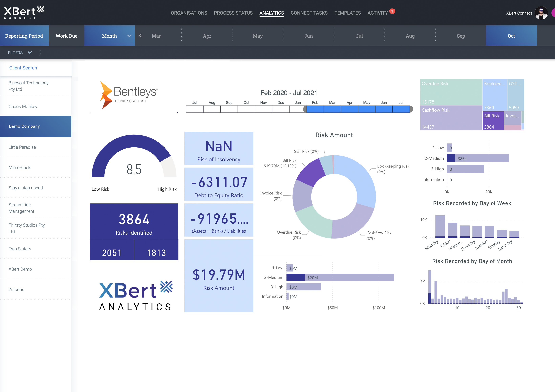Choose Chaos Monkey from client list
555x392 pixels.
pos(23,107)
